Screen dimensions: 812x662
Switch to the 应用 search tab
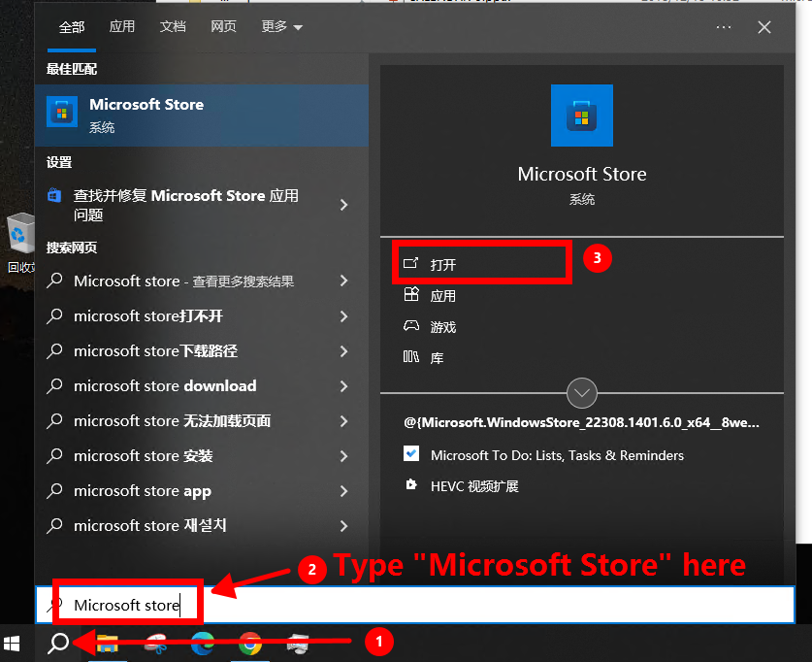(x=122, y=27)
